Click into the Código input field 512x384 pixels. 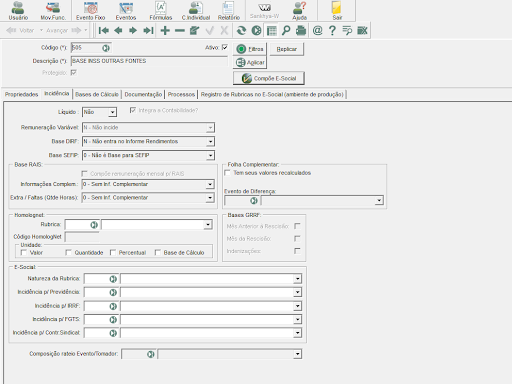(x=86, y=48)
